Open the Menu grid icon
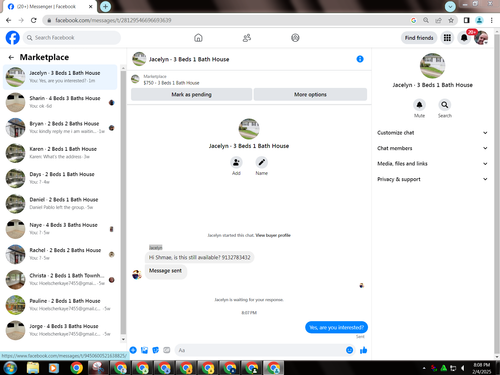This screenshot has height=375, width=500. (x=447, y=38)
